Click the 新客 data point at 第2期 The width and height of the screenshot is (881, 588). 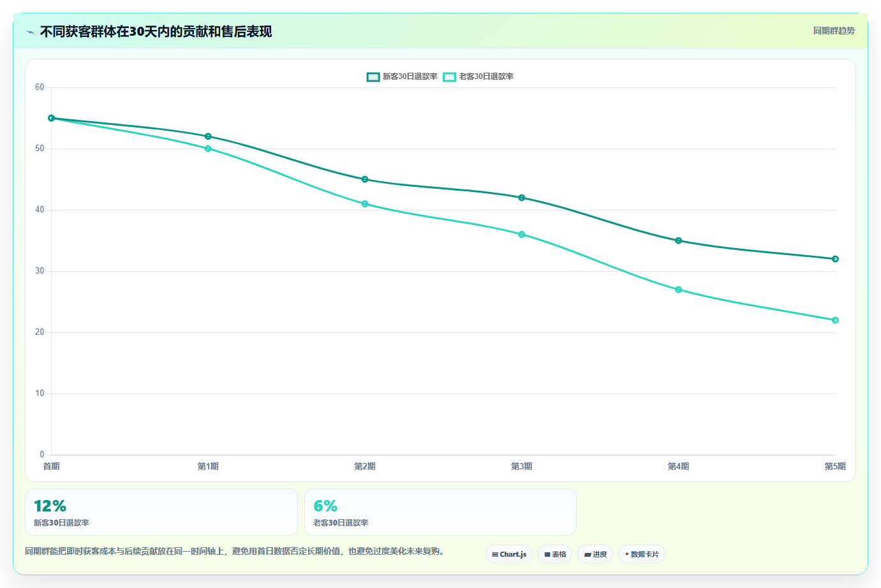click(x=365, y=179)
